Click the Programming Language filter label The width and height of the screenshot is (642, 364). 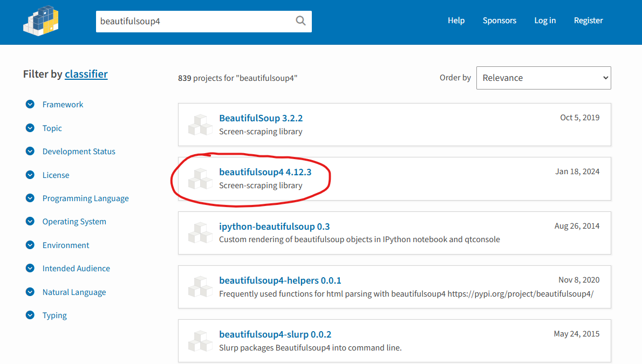(x=86, y=198)
